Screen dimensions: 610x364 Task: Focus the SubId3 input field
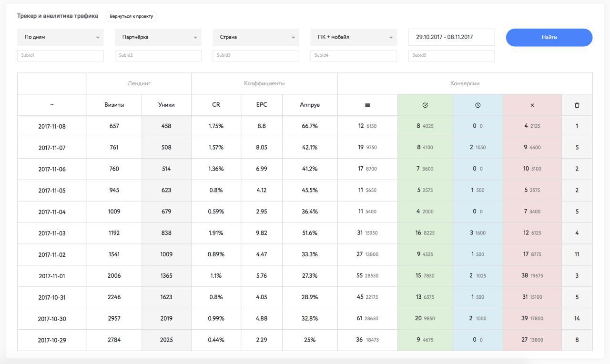click(256, 55)
